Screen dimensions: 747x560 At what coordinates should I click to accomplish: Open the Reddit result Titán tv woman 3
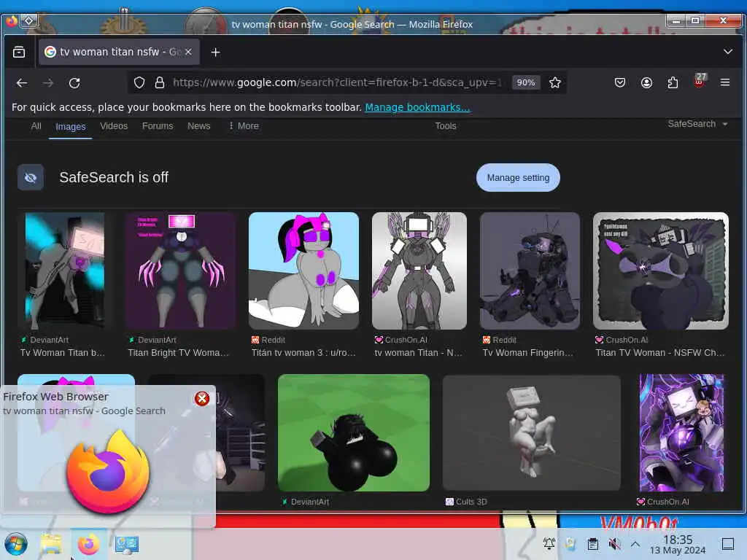[x=303, y=353]
